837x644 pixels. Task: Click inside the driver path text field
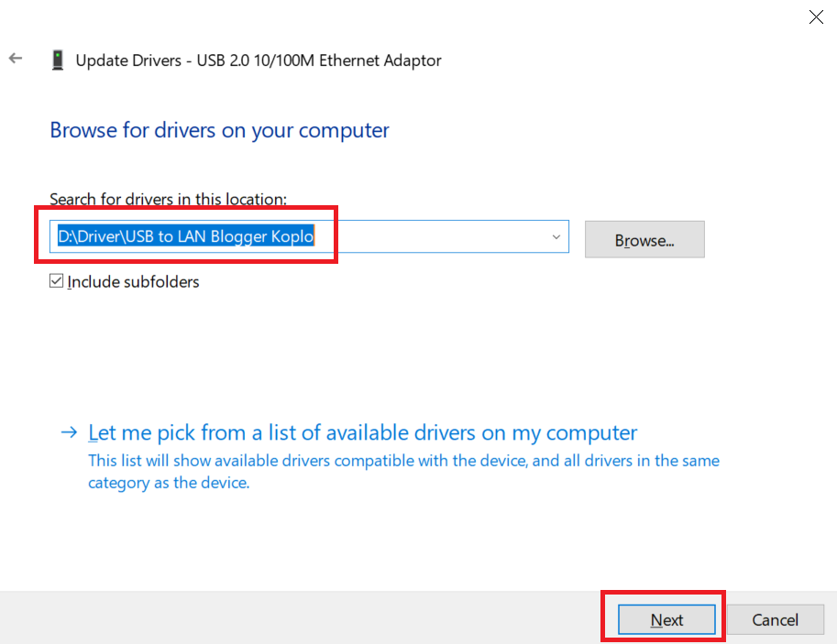pyautogui.click(x=275, y=236)
